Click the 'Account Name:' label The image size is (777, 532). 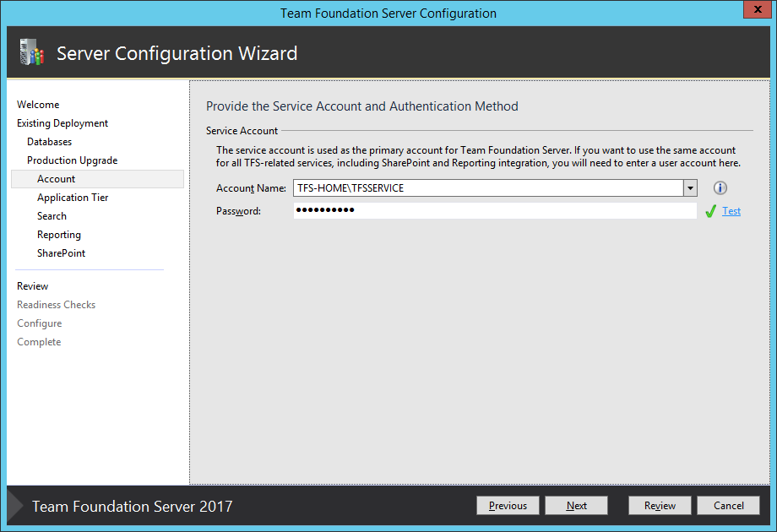[251, 188]
